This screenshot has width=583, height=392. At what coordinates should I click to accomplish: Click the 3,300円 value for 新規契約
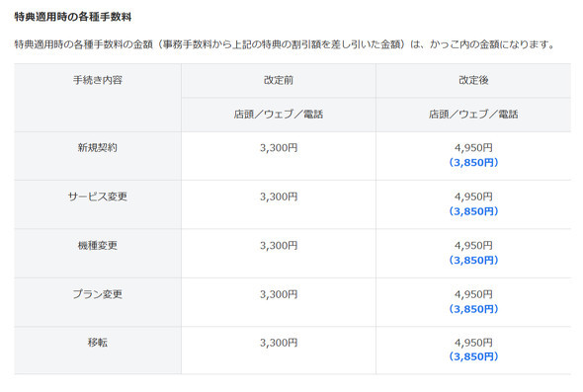click(x=279, y=148)
